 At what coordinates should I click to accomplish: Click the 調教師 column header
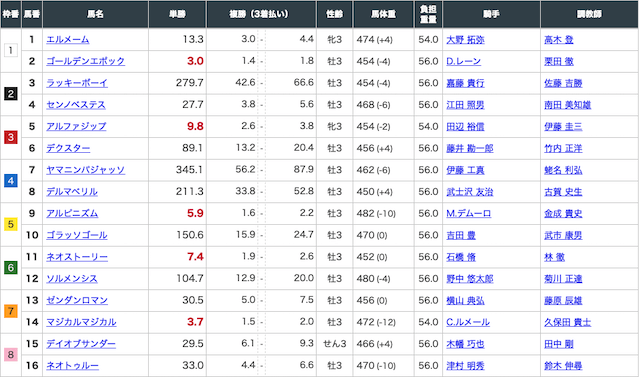[x=590, y=14]
